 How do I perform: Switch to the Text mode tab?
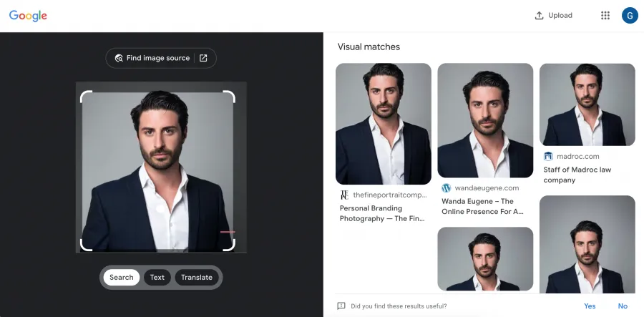click(157, 277)
